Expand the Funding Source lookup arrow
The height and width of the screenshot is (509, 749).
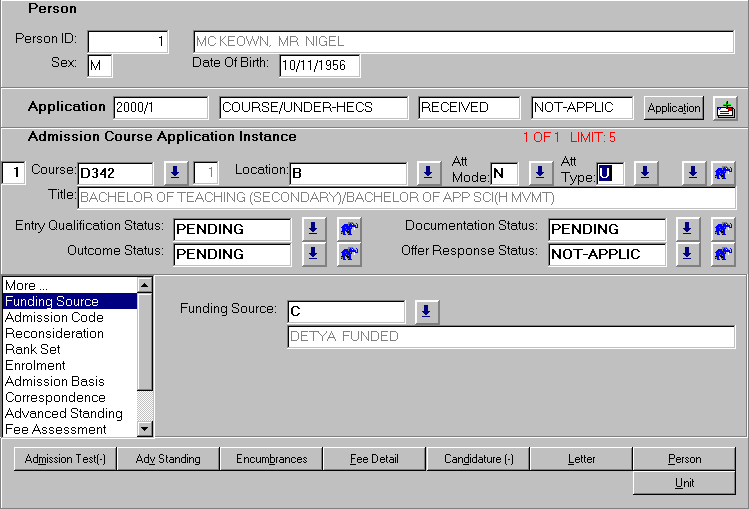point(427,312)
